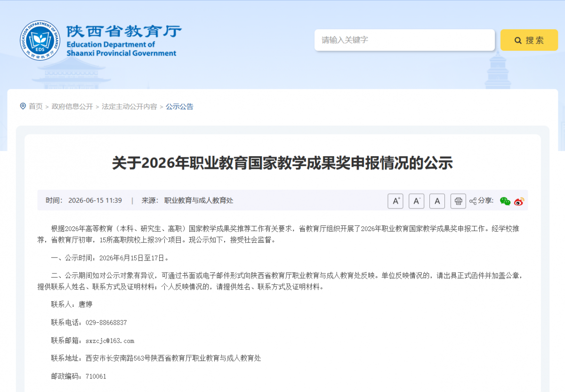The height and width of the screenshot is (392, 565).
Task: Click the 分享: label
Action: (486, 200)
